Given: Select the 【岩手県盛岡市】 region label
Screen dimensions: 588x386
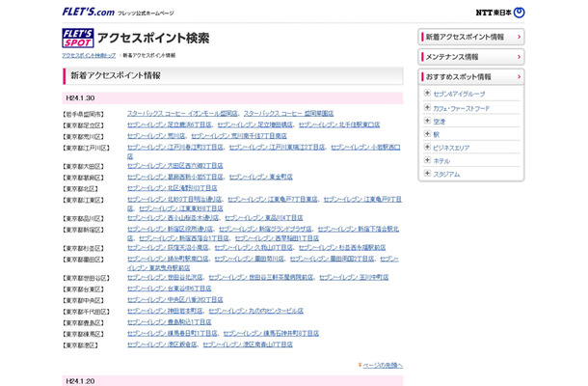Looking at the screenshot, I should click(83, 114).
